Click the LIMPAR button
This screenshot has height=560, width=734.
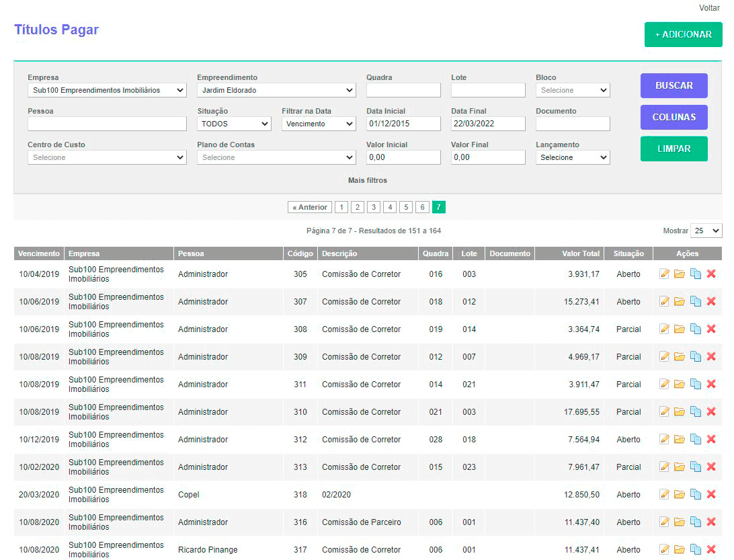pos(674,149)
